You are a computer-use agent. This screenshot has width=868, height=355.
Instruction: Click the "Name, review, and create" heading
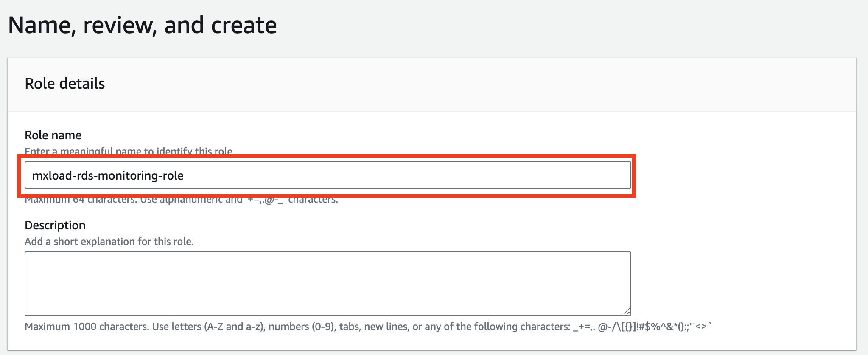click(143, 25)
